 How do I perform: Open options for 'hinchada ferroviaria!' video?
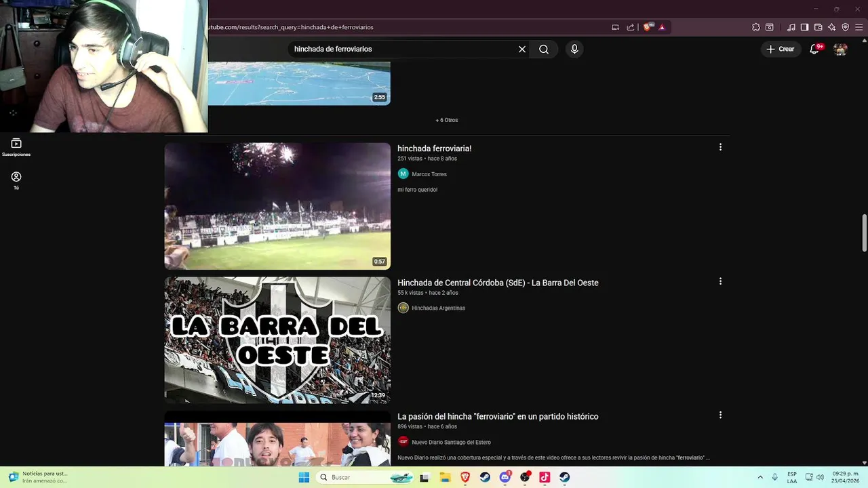(x=720, y=147)
